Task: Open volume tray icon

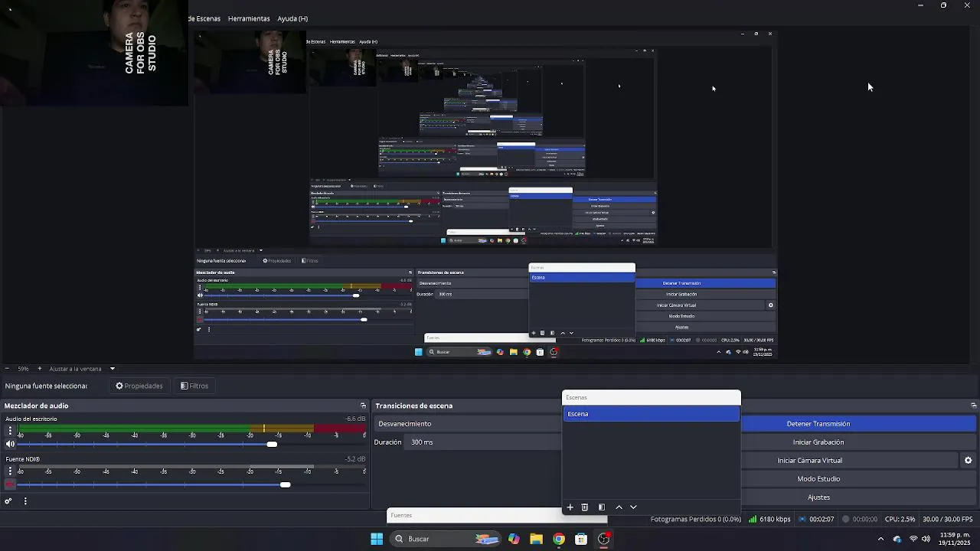Action: 926,539
